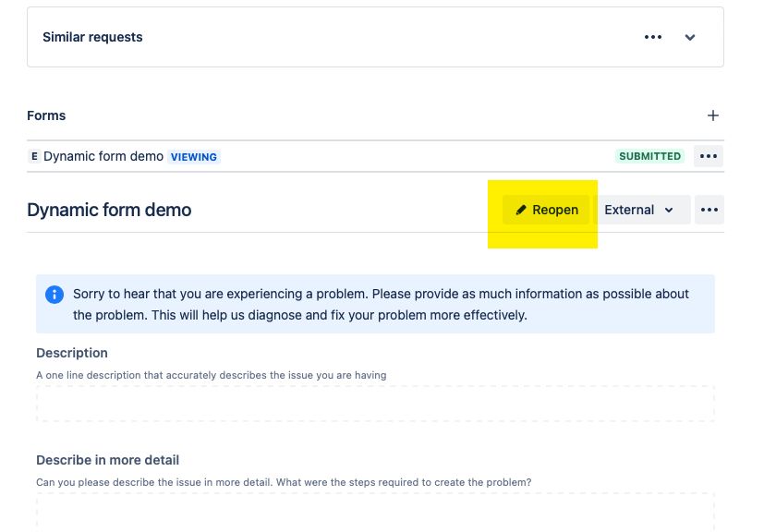776x532 pixels.
Task: Click the Similar requests heading
Action: (x=92, y=37)
